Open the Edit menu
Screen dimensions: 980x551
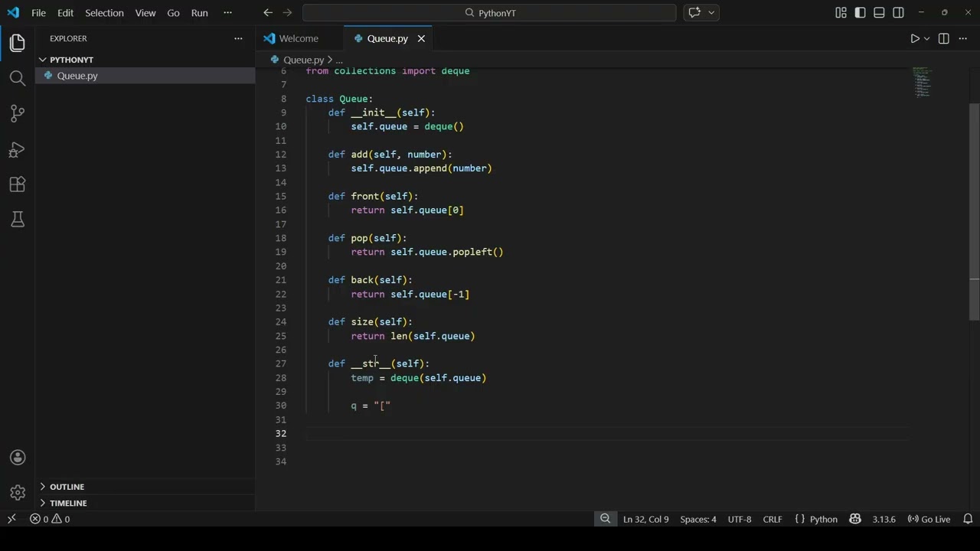tap(66, 12)
